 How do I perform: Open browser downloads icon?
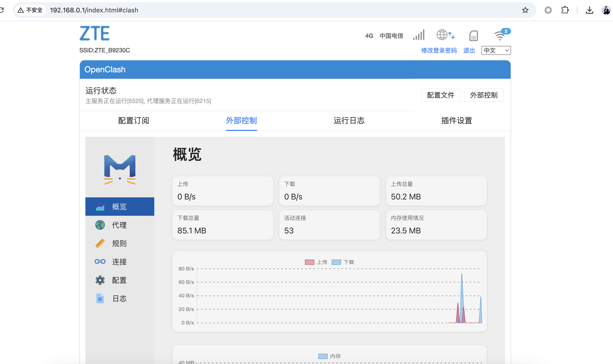pos(589,10)
